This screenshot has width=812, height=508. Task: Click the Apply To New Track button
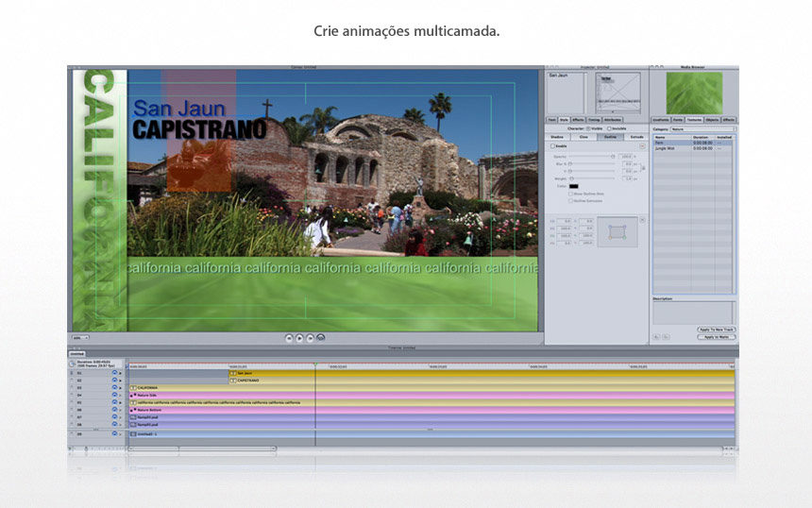pyautogui.click(x=717, y=329)
